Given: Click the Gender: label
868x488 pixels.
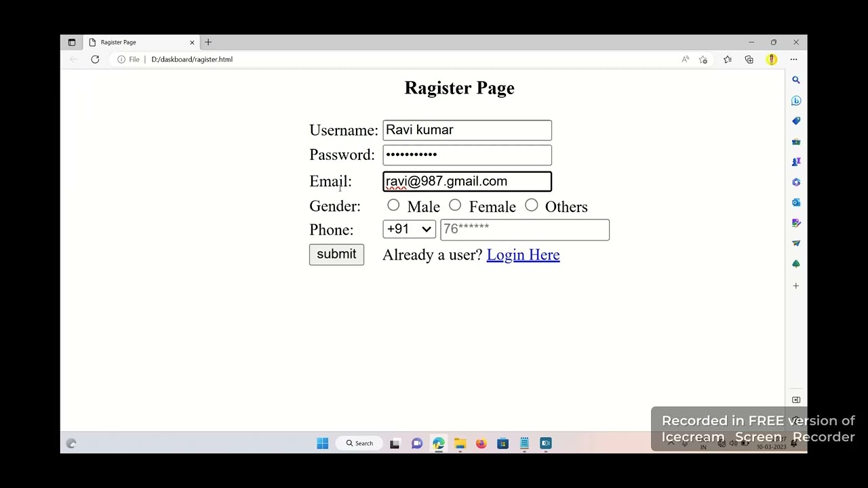Looking at the screenshot, I should tap(335, 206).
